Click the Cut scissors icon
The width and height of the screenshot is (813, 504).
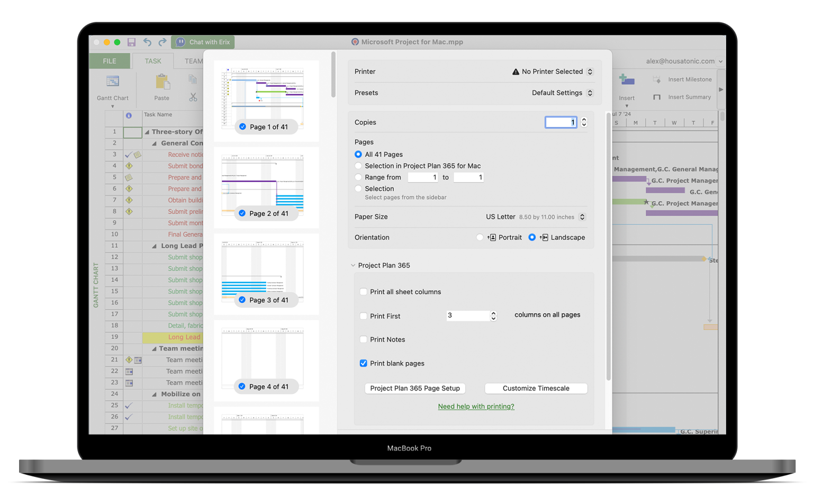(192, 98)
